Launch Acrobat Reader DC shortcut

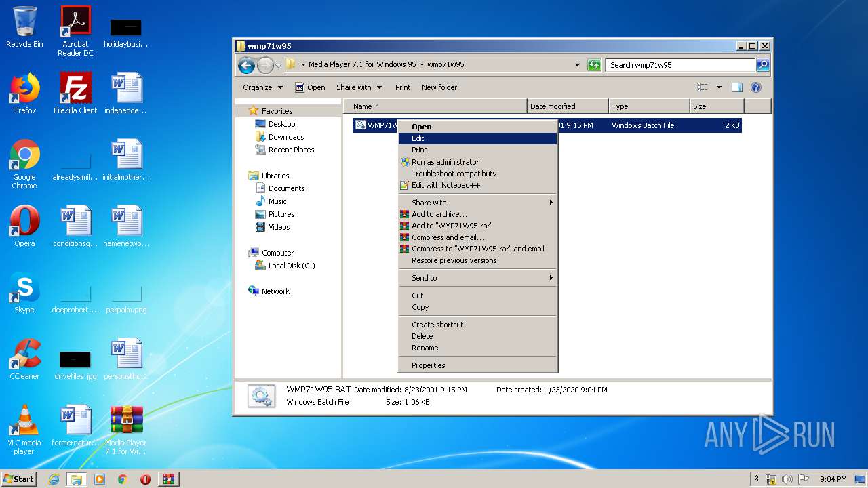75,31
